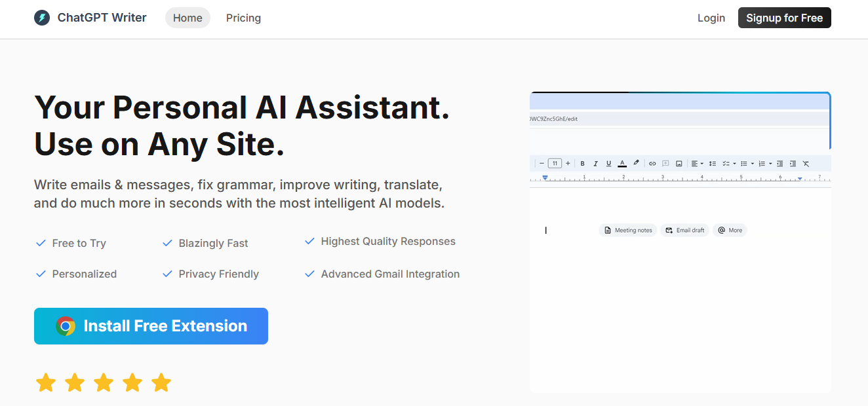Go to the Pricing page
The width and height of the screenshot is (868, 406).
[243, 18]
